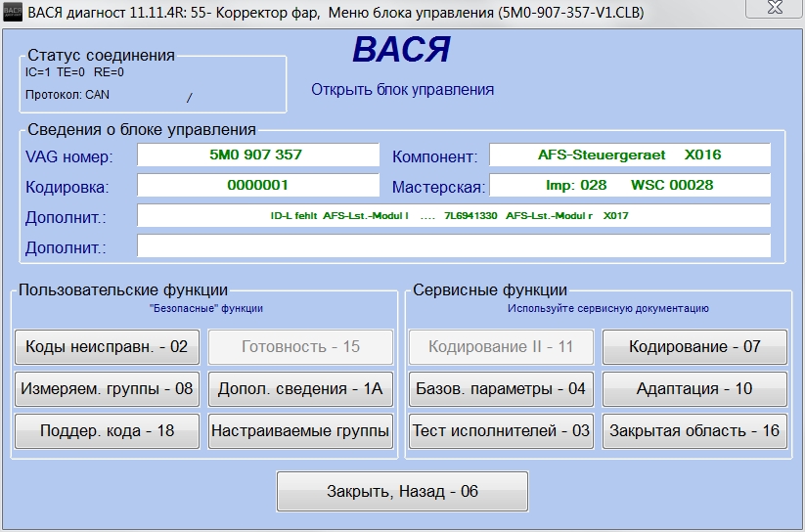Click Поддер. кода - 18 button
This screenshot has height=532, width=805.
click(x=107, y=431)
